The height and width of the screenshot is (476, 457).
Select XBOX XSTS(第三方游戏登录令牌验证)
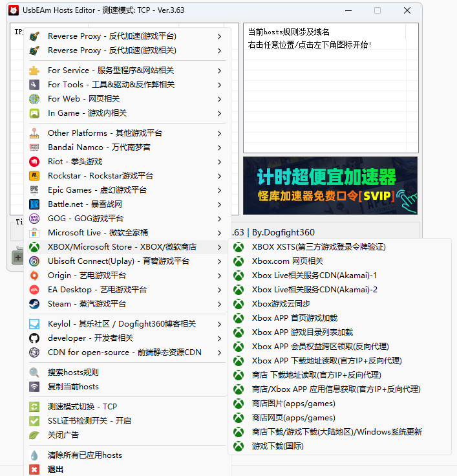click(x=339, y=247)
